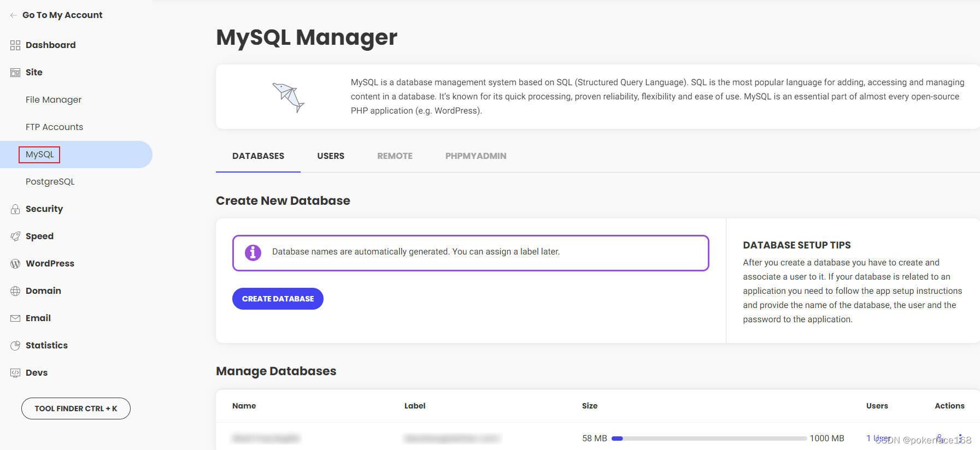Switch to the USERS tab
Viewport: 980px width, 450px height.
(331, 156)
